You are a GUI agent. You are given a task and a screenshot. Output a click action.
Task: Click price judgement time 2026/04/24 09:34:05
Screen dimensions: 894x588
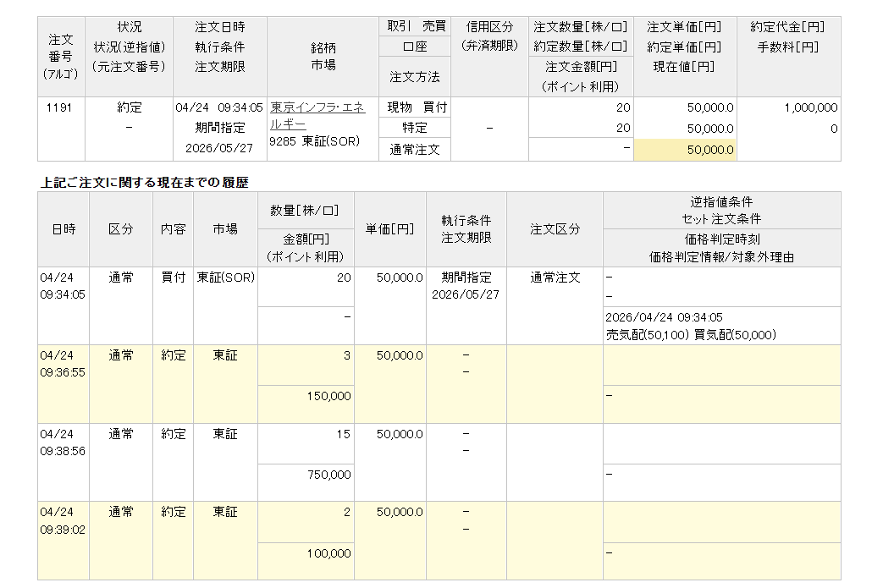coord(664,317)
